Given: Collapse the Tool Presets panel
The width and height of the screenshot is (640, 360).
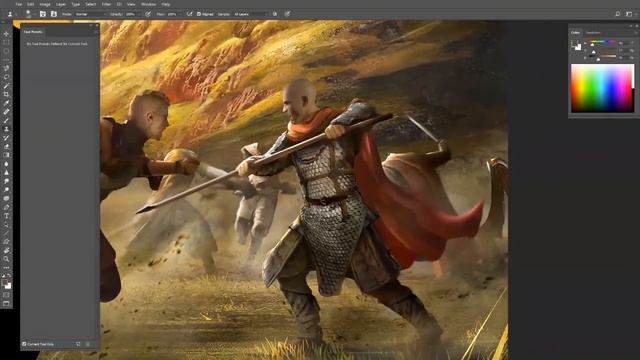Looking at the screenshot, I should click(x=91, y=26).
